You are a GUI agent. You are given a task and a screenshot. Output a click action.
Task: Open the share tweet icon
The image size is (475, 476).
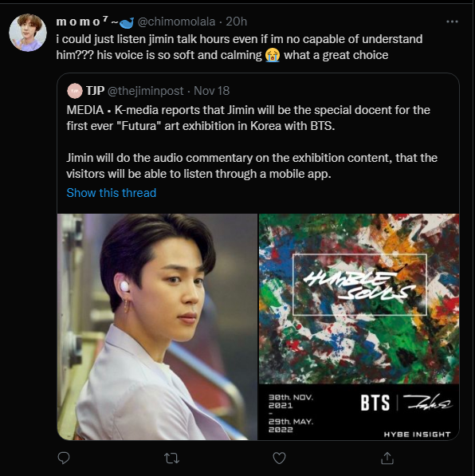[x=387, y=458]
